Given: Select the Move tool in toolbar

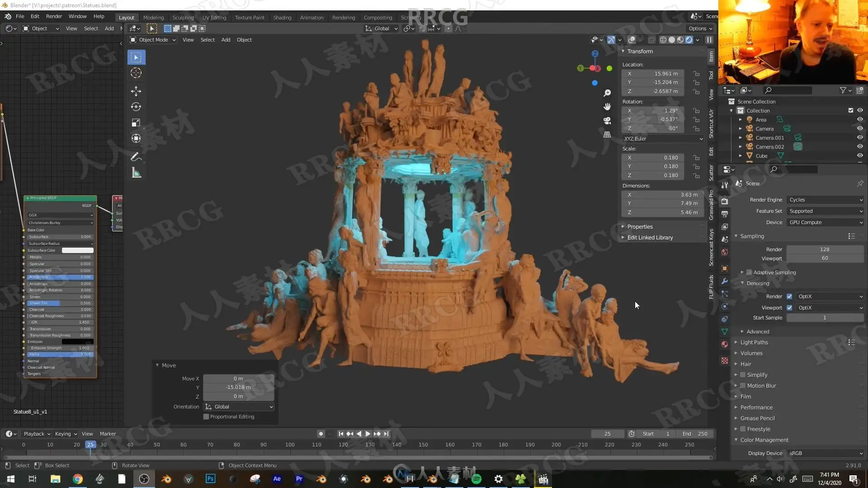Looking at the screenshot, I should pyautogui.click(x=136, y=91).
